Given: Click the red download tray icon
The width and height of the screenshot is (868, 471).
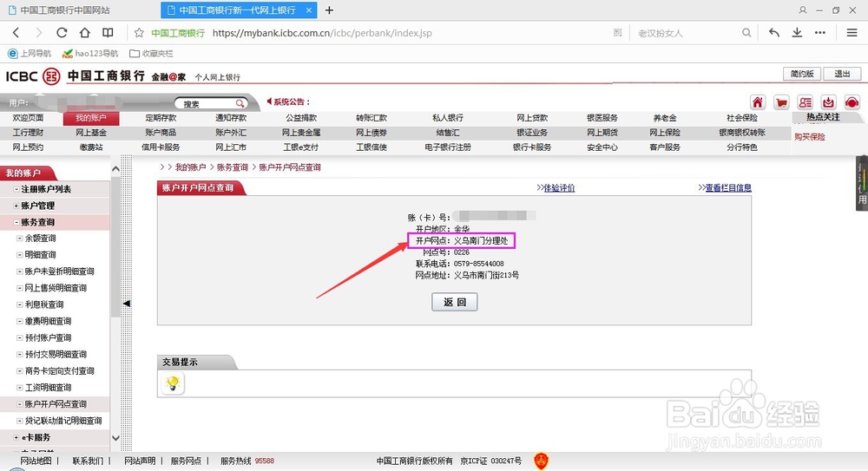Looking at the screenshot, I should 828,102.
